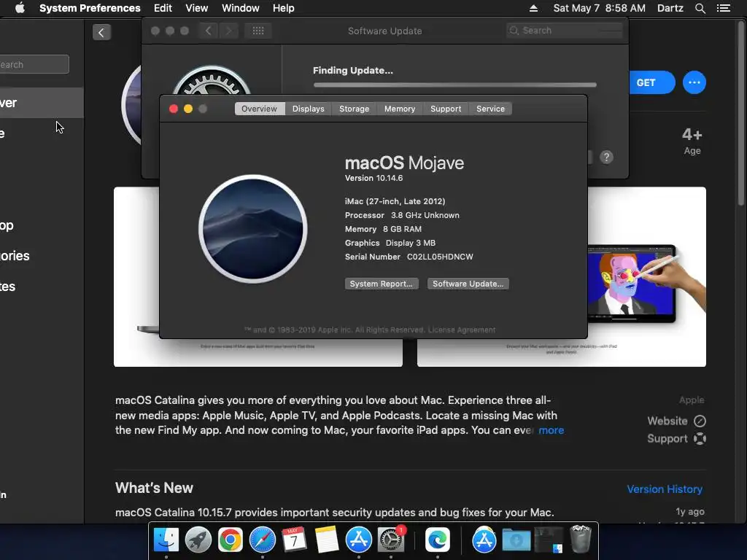Open Notes from the Dock

click(x=327, y=540)
